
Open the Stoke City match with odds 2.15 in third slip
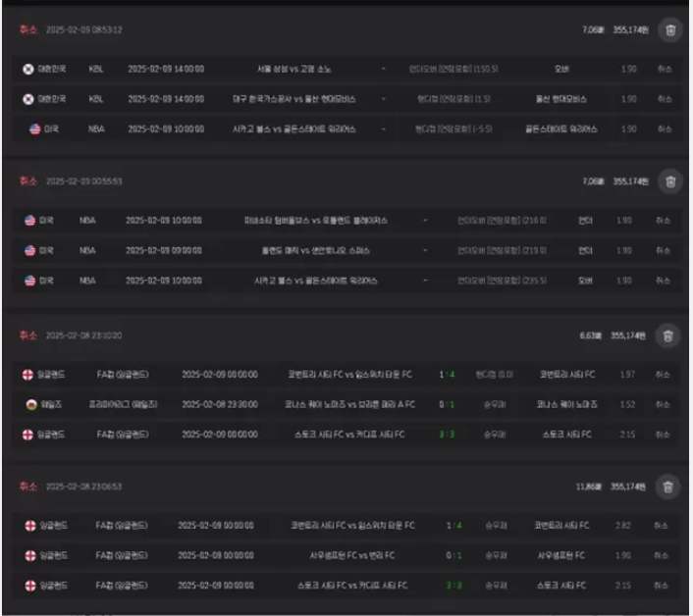[349, 435]
